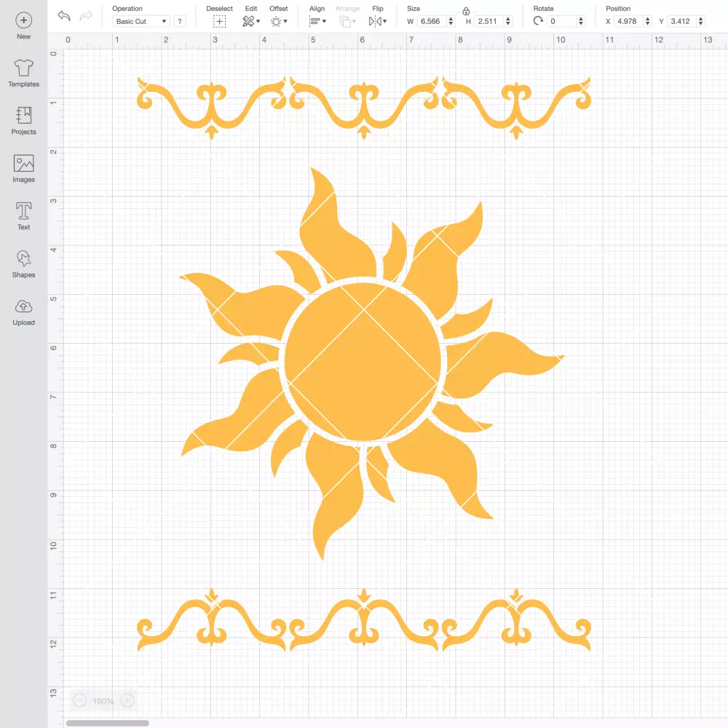Open the Arrange menu
728x728 pixels.
point(347,21)
